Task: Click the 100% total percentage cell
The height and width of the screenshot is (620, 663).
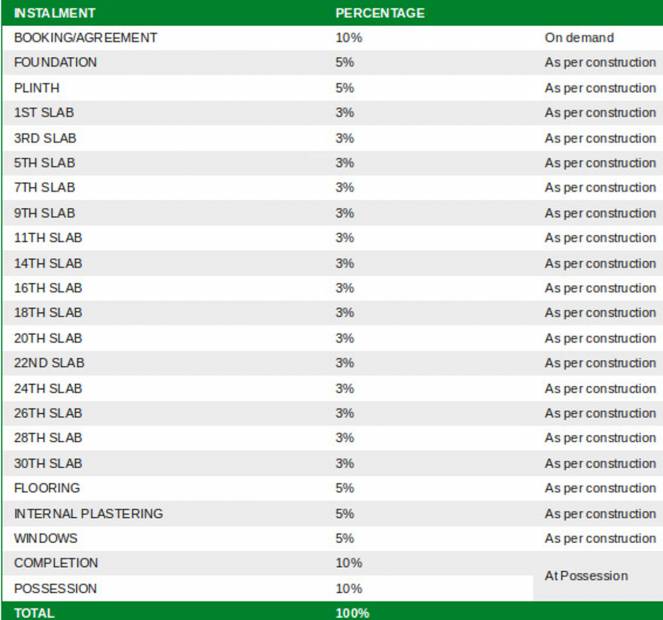Action: [353, 612]
